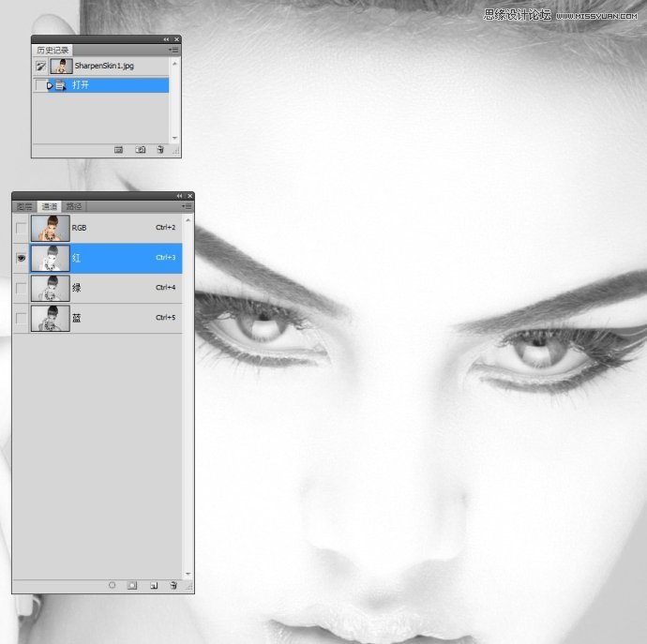This screenshot has width=647, height=644.
Task: Click the History panel scroll up arrow
Action: [x=174, y=64]
